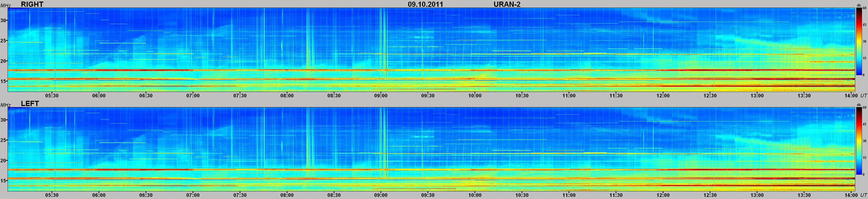Select the 30 MHz tick of LEFT panel

3,120
